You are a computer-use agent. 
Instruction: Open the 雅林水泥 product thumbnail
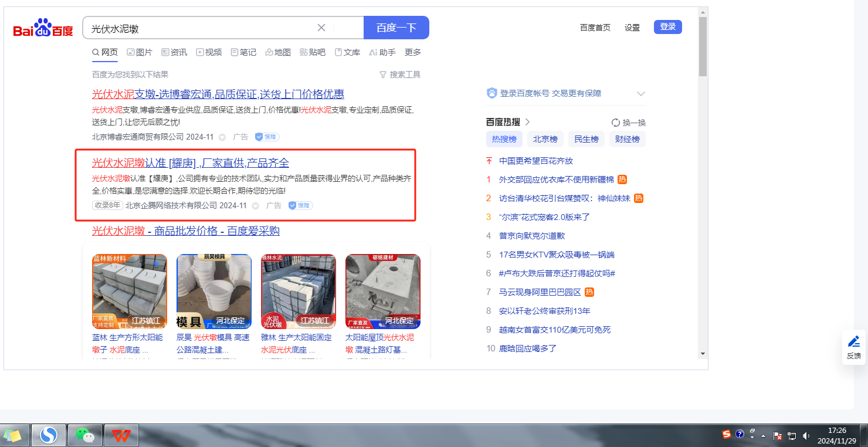point(299,292)
